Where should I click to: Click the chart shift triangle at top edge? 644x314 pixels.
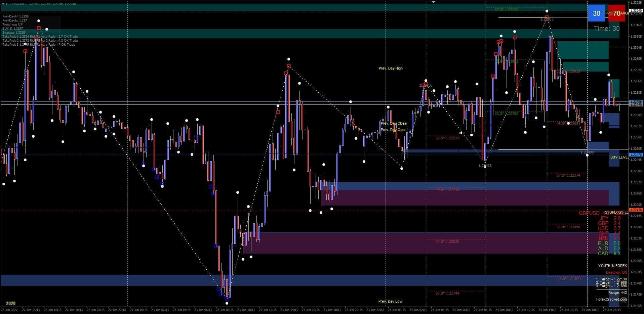click(x=433, y=2)
